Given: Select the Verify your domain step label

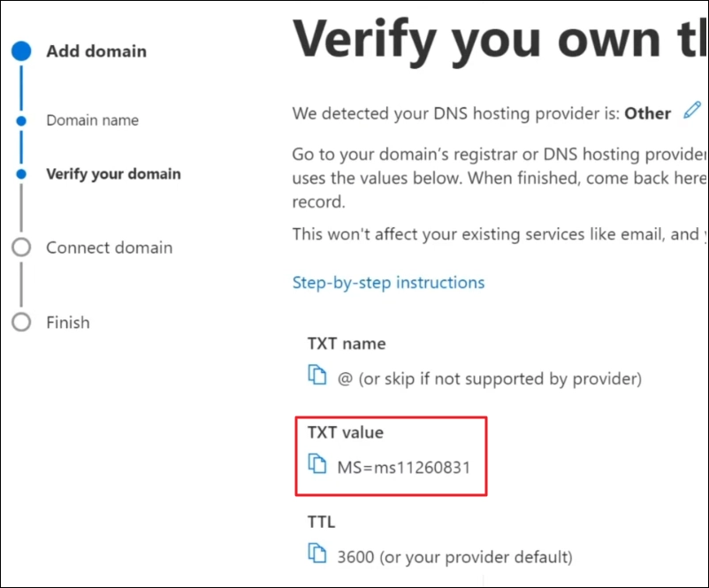Looking at the screenshot, I should [113, 174].
